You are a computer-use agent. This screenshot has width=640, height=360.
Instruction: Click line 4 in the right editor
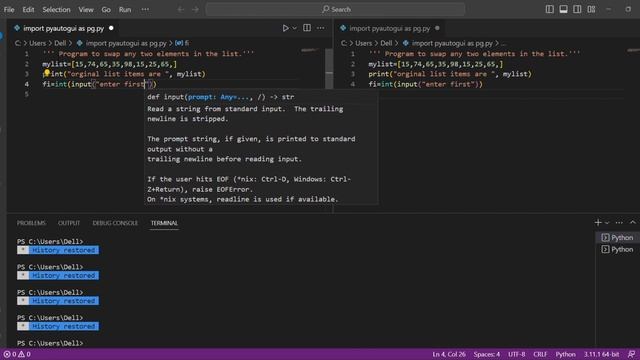[x=425, y=84]
